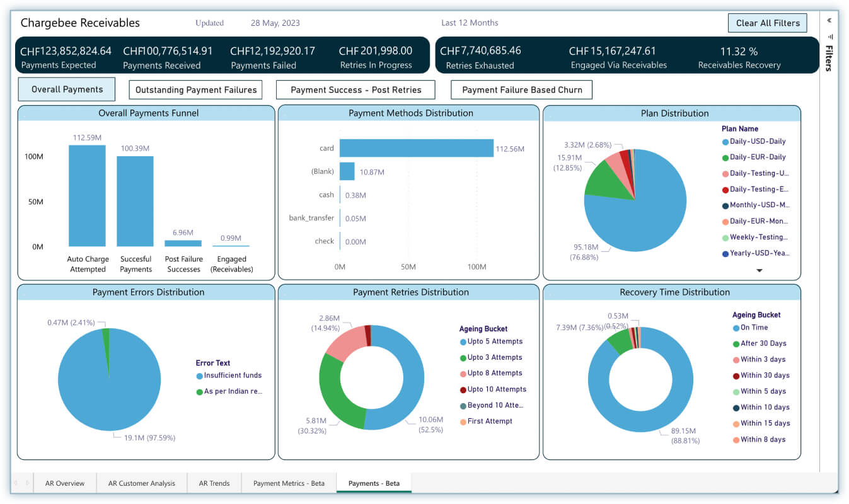
Task: Pick Daily-EUR-Daily green legend dot
Action: pyautogui.click(x=725, y=157)
